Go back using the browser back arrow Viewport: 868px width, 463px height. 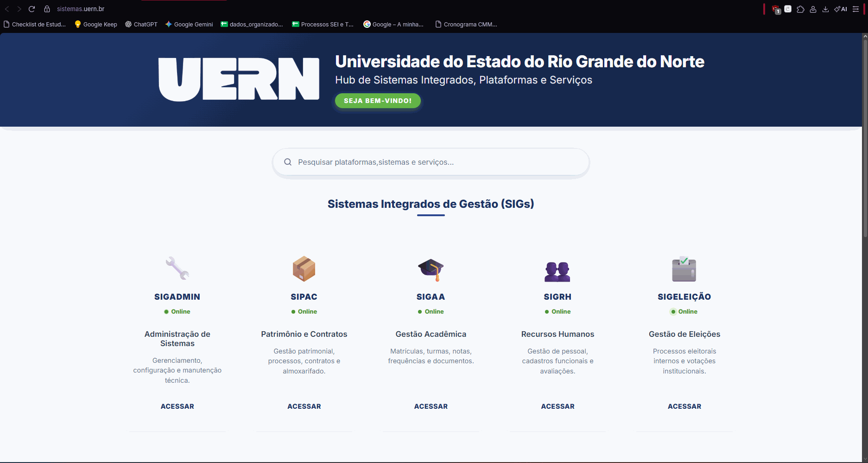pyautogui.click(x=7, y=9)
